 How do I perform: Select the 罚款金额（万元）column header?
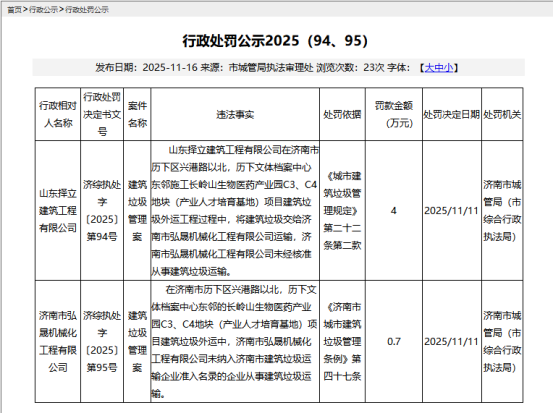394,114
